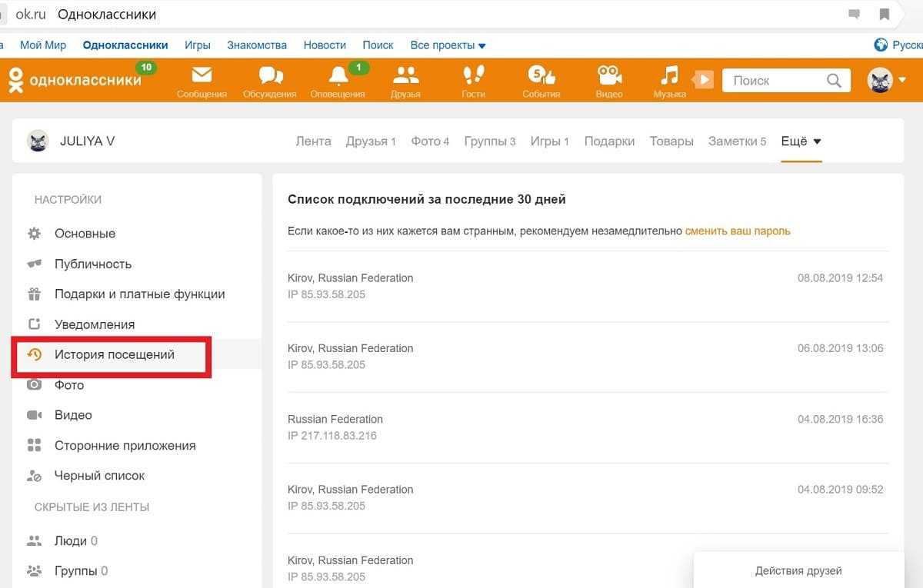The image size is (923, 588).
Task: Select Черный список in settings sidebar
Action: pyautogui.click(x=99, y=476)
